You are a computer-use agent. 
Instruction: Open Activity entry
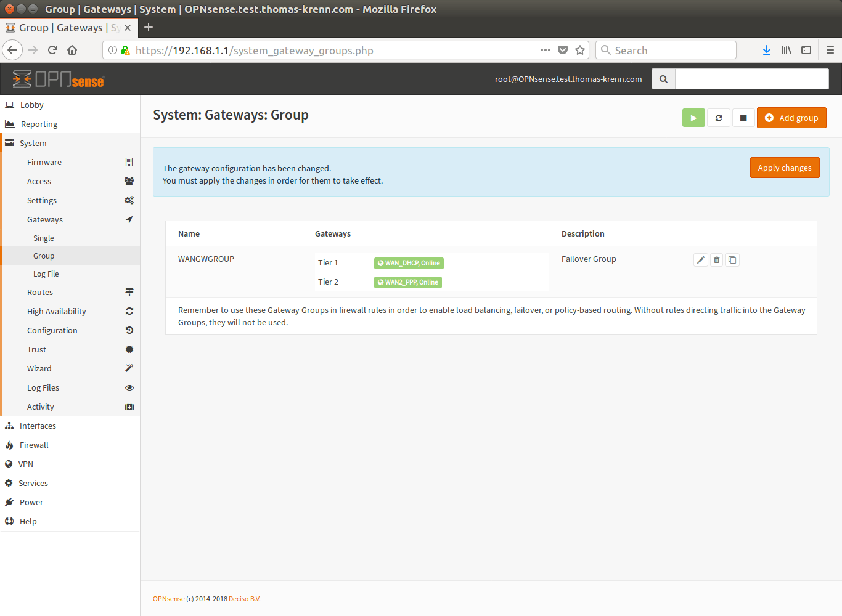coord(71,407)
